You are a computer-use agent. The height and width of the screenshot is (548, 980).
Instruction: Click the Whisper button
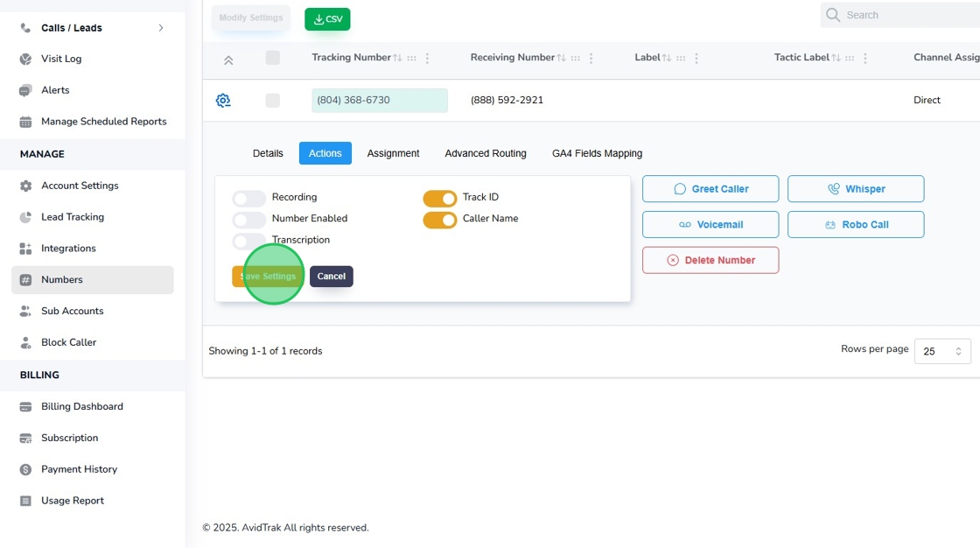tap(856, 189)
